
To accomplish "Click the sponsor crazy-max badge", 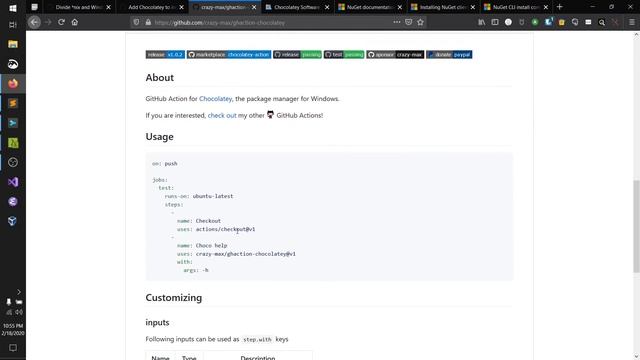I will pos(395,54).
